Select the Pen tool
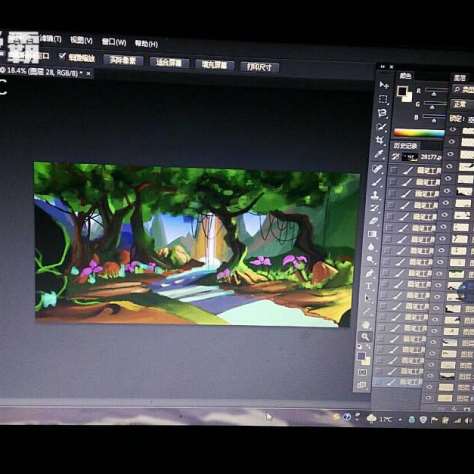The width and height of the screenshot is (474, 474). coord(369,273)
